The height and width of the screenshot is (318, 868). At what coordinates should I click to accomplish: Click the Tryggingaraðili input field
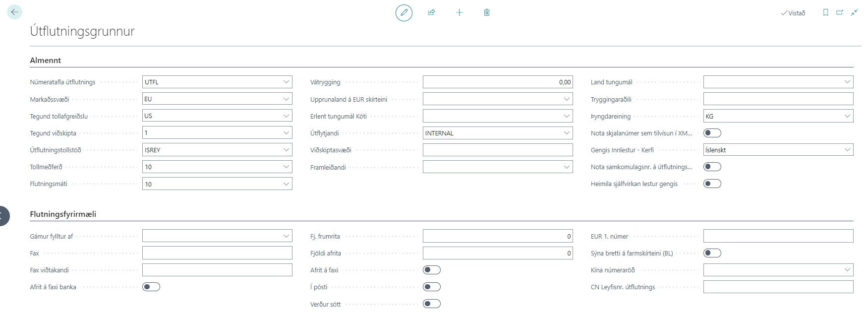[778, 99]
